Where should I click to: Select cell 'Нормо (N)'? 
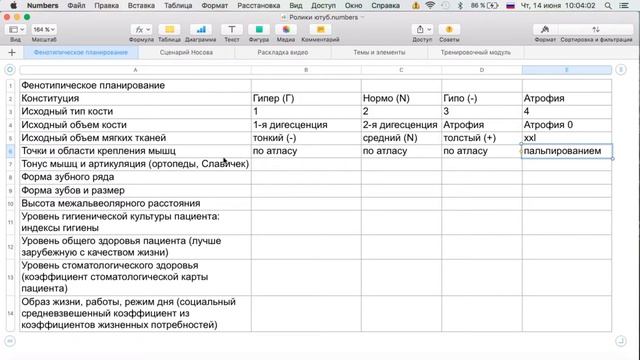click(x=401, y=98)
